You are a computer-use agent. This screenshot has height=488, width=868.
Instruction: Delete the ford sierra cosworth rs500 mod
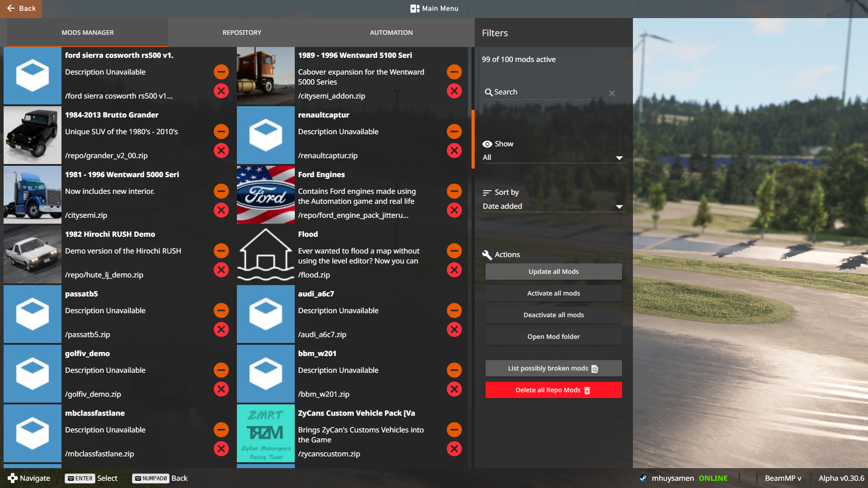click(x=221, y=91)
